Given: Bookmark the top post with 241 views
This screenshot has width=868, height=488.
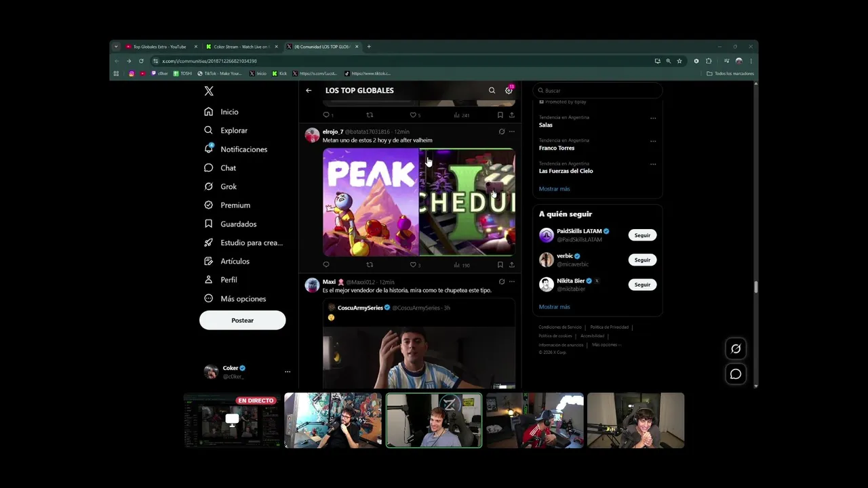Looking at the screenshot, I should click(500, 115).
